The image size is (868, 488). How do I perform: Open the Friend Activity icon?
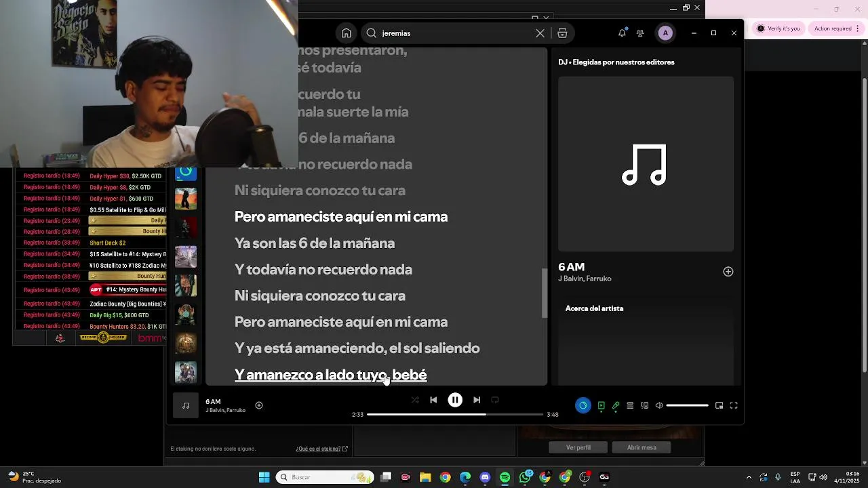(x=640, y=33)
